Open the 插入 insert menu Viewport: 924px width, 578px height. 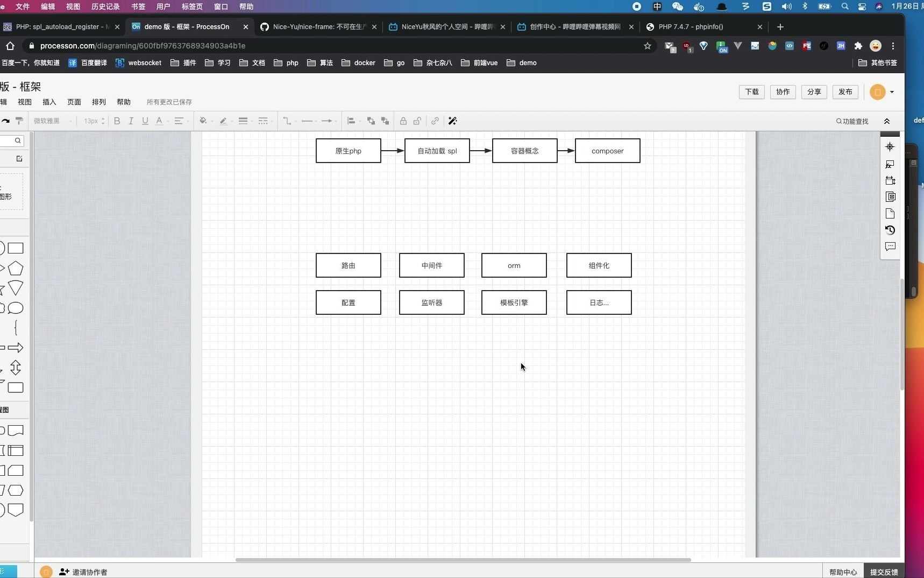49,102
